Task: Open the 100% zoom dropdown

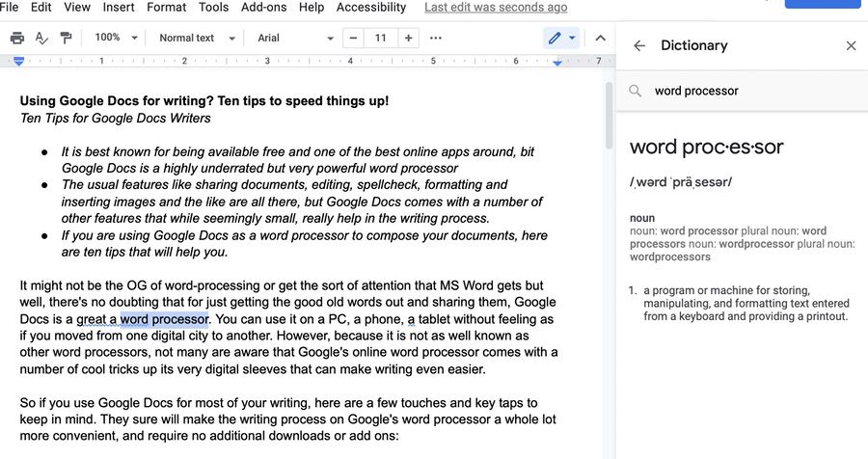Action: pos(116,38)
